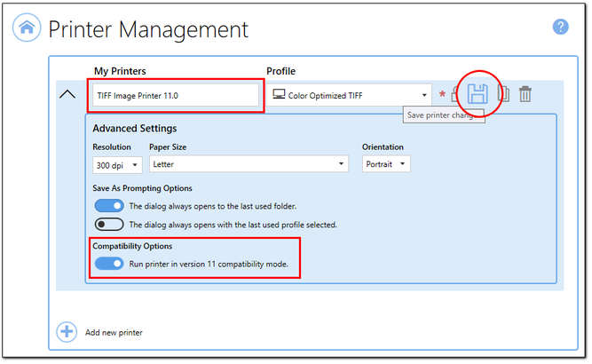Toggle version 11 compatibility mode switch
This screenshot has width=592, height=364.
[109, 264]
